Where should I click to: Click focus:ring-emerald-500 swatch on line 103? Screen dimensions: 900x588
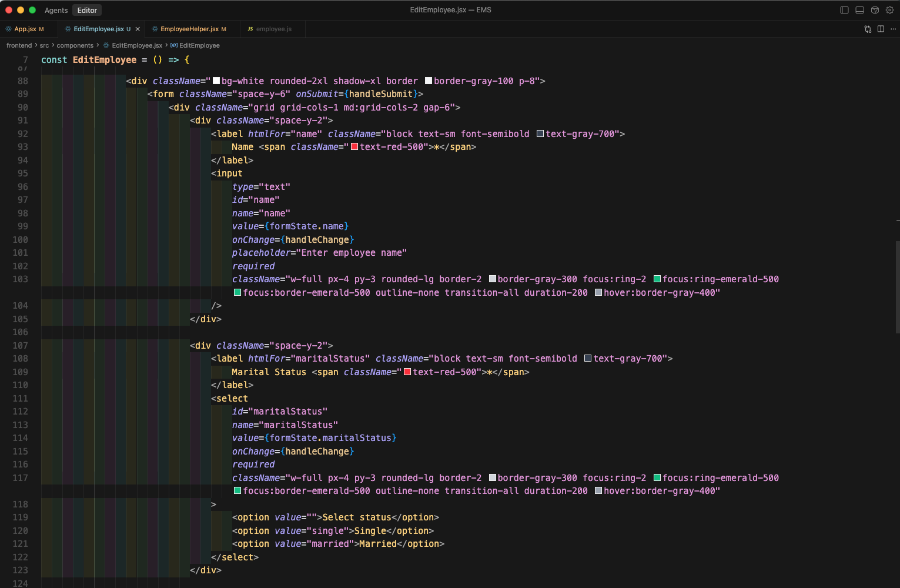657,279
